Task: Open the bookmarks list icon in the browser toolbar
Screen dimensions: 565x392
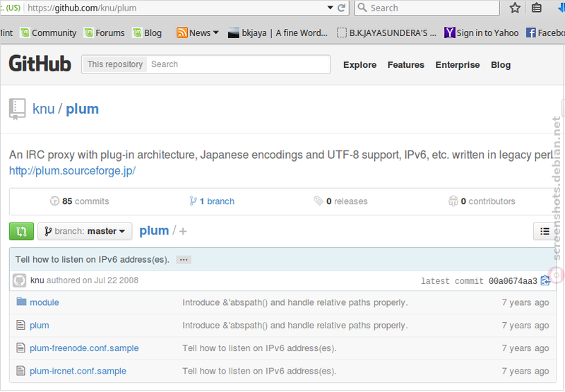Action: (536, 8)
